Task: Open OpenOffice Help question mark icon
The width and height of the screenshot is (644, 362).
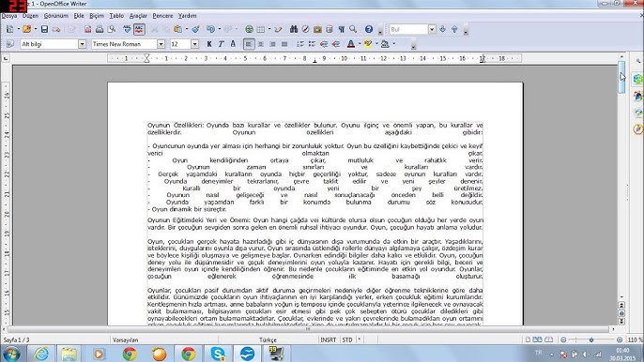Action: click(369, 30)
